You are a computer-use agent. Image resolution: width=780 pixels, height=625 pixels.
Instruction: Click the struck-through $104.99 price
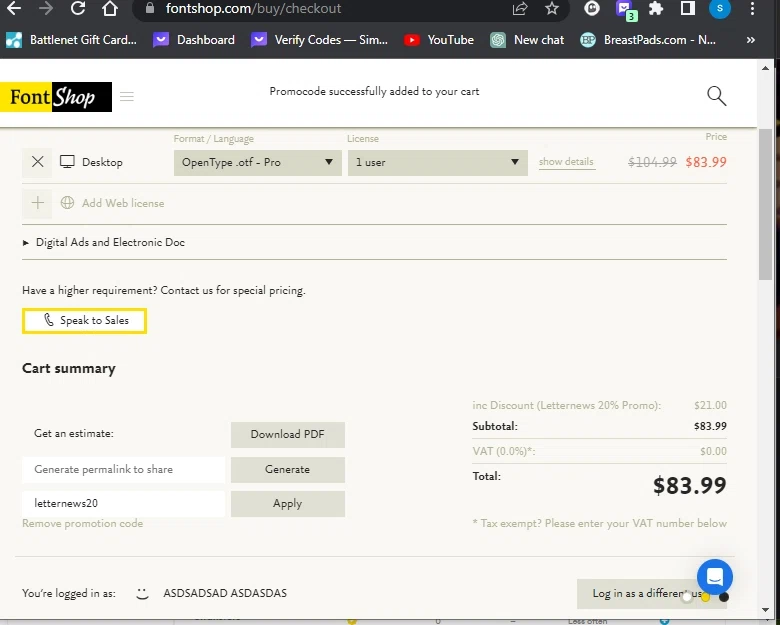(652, 162)
